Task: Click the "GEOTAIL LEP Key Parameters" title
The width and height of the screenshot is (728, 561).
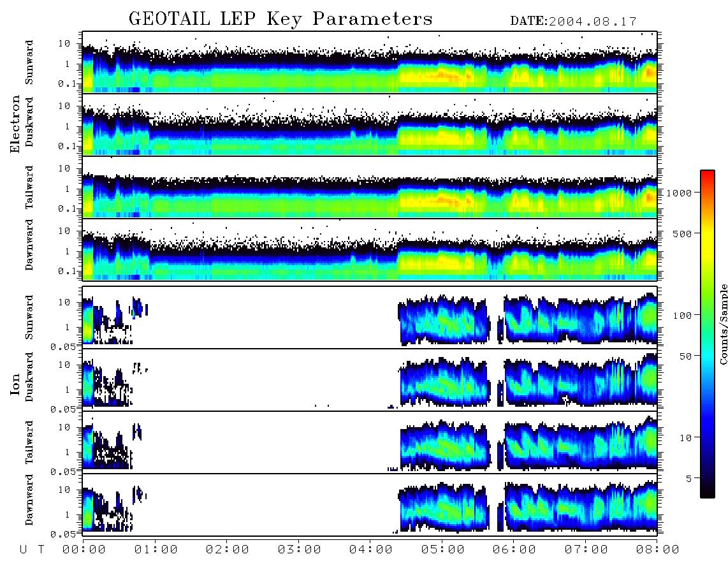Action: coord(280,19)
